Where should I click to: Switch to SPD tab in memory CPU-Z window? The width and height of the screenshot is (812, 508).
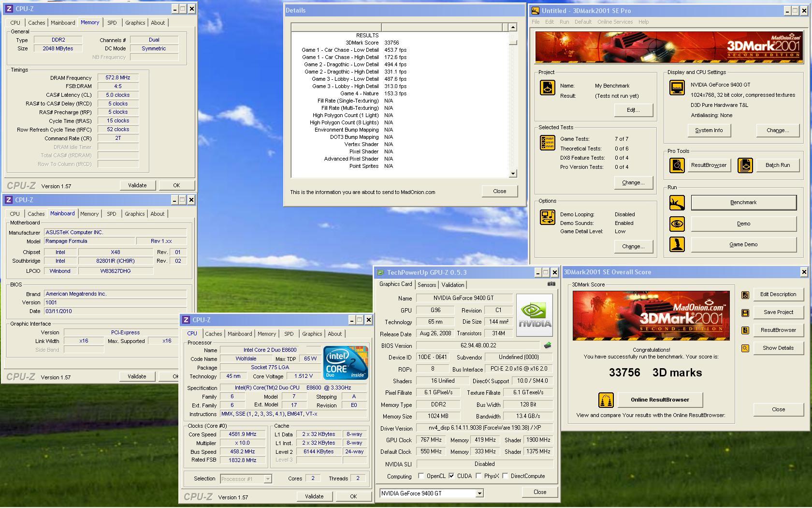click(112, 23)
